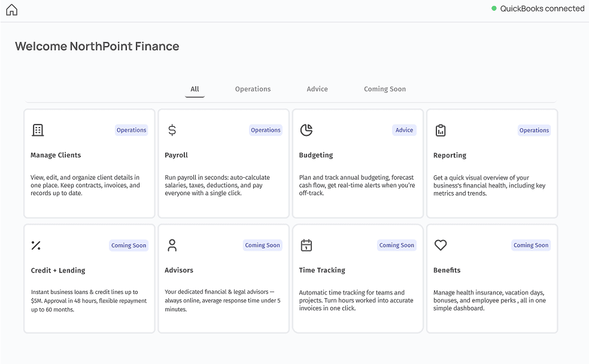The width and height of the screenshot is (589, 364).
Task: Click the QuickBooks connected label
Action: (x=542, y=8)
